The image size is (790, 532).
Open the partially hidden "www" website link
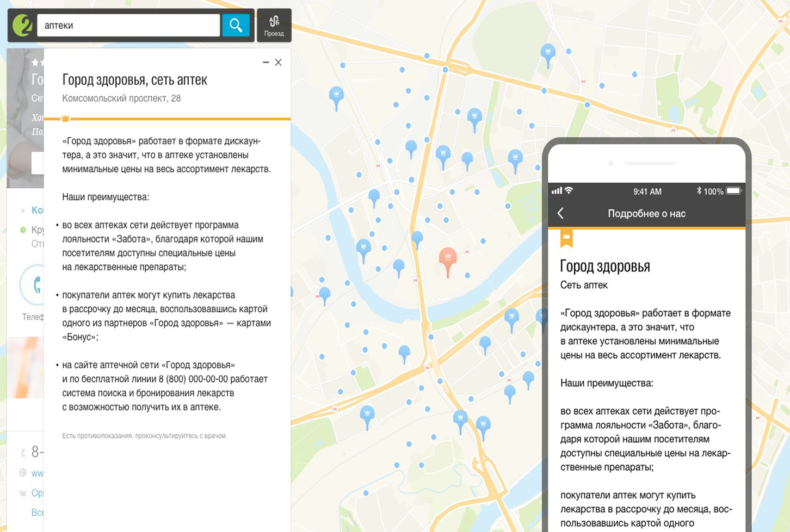[x=37, y=473]
